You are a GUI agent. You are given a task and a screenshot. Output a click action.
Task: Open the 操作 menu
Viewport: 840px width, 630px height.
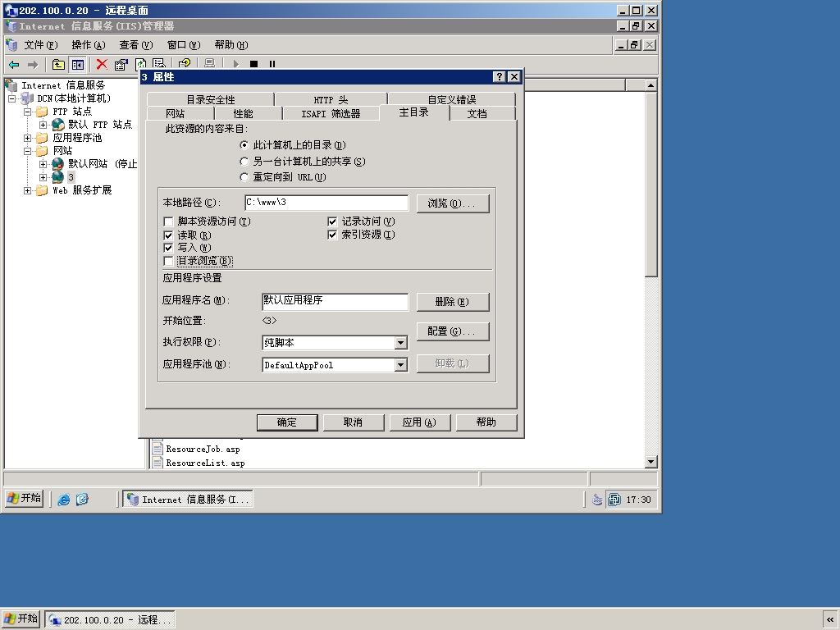coord(89,45)
